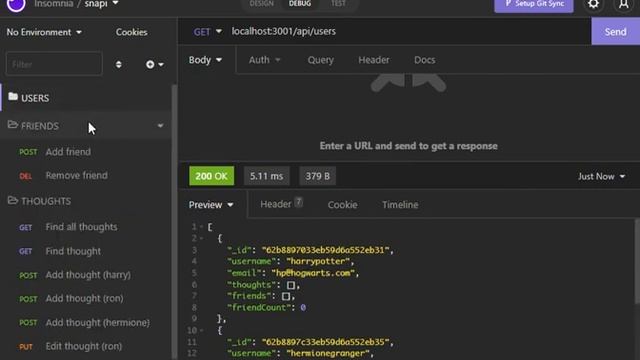
Task: Open the Auth type dropdown
Action: pos(264,60)
